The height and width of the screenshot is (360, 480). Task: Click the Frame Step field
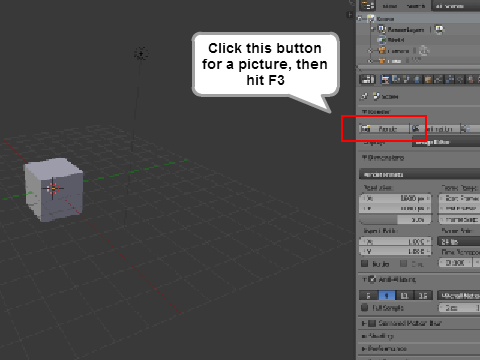(x=459, y=219)
